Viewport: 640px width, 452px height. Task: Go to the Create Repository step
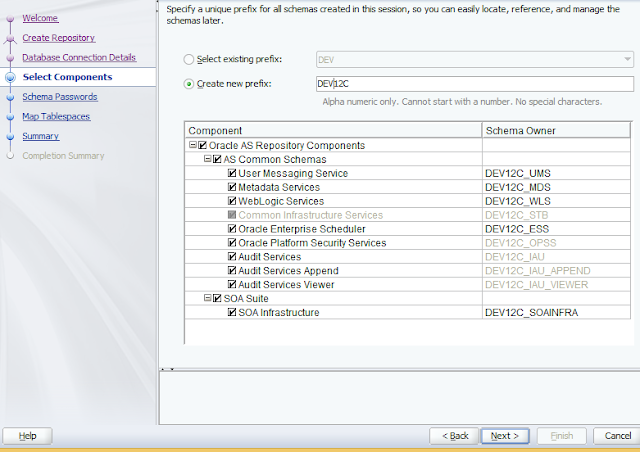coord(59,38)
